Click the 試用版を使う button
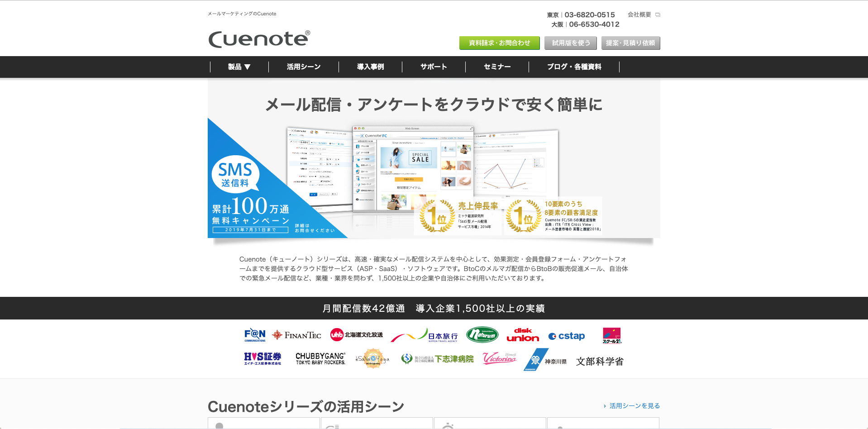The height and width of the screenshot is (429, 868). 570,43
